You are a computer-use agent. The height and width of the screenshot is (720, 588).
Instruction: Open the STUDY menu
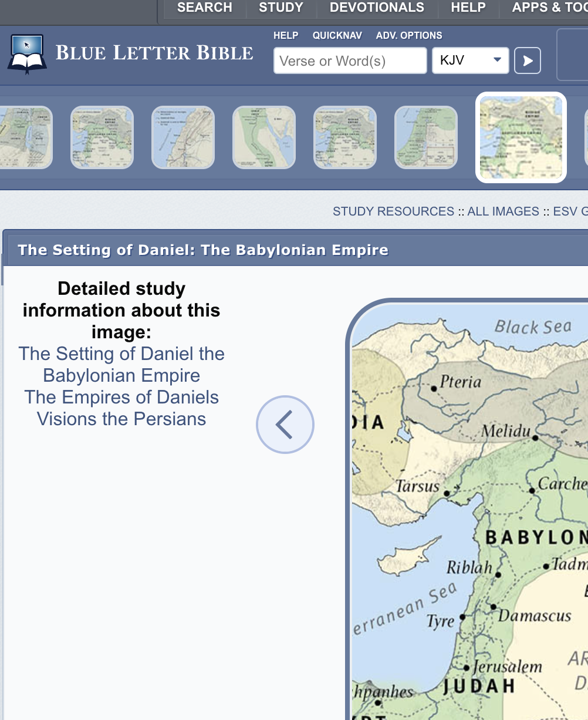[x=281, y=8]
